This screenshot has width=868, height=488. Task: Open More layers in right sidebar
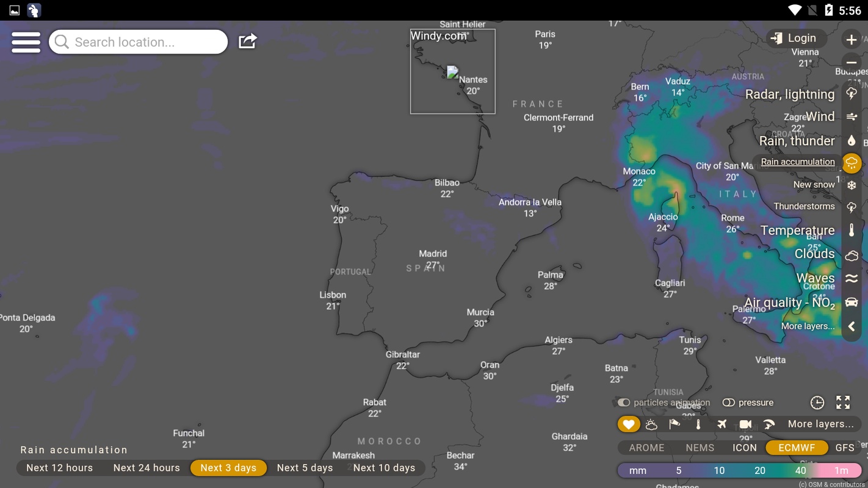point(808,326)
